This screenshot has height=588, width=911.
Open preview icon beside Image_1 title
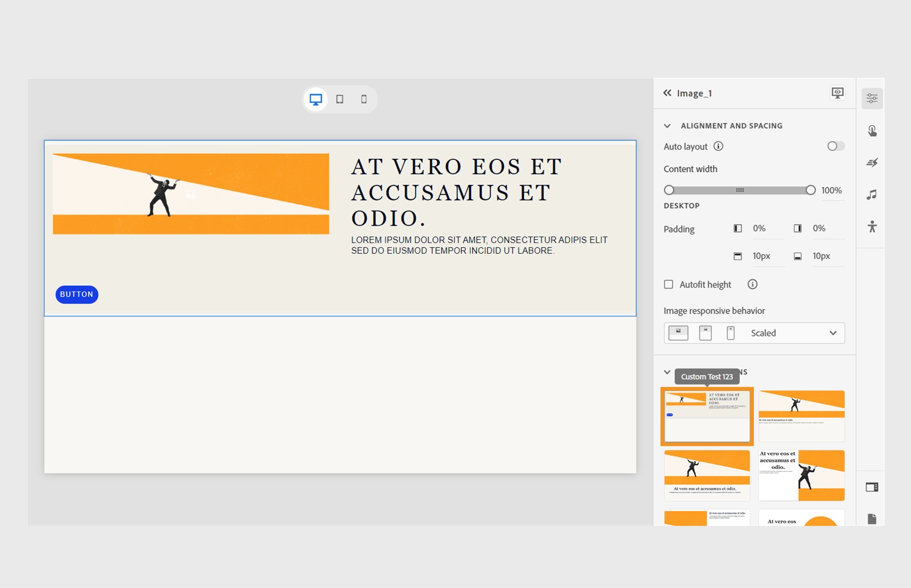coord(838,93)
